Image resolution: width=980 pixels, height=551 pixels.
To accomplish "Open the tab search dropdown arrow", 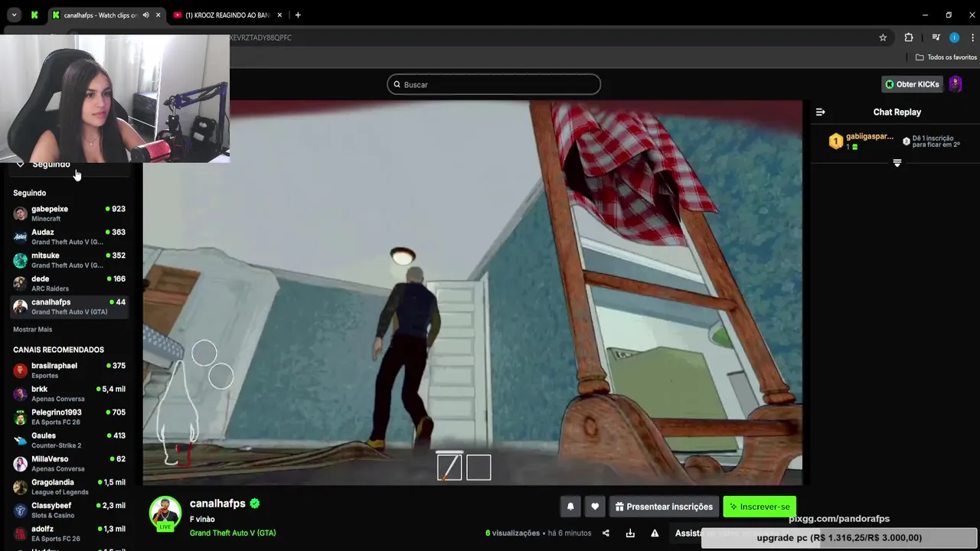I will (x=14, y=15).
